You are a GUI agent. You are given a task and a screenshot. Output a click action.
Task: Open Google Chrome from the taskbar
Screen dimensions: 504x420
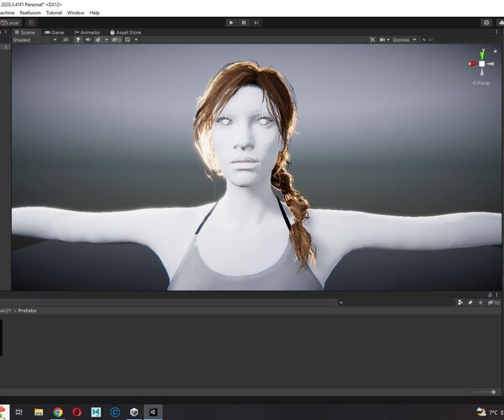(x=58, y=412)
